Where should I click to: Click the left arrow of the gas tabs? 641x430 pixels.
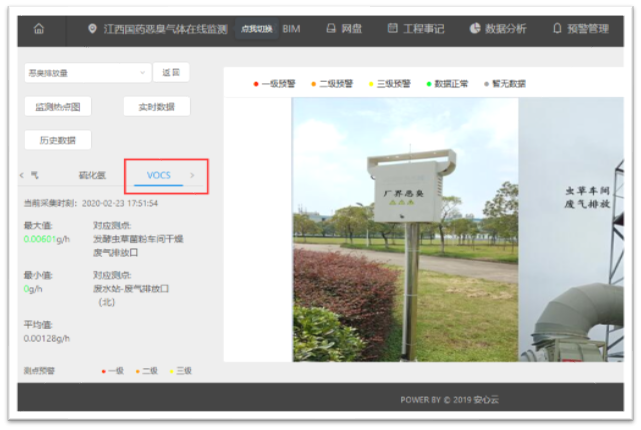(22, 175)
